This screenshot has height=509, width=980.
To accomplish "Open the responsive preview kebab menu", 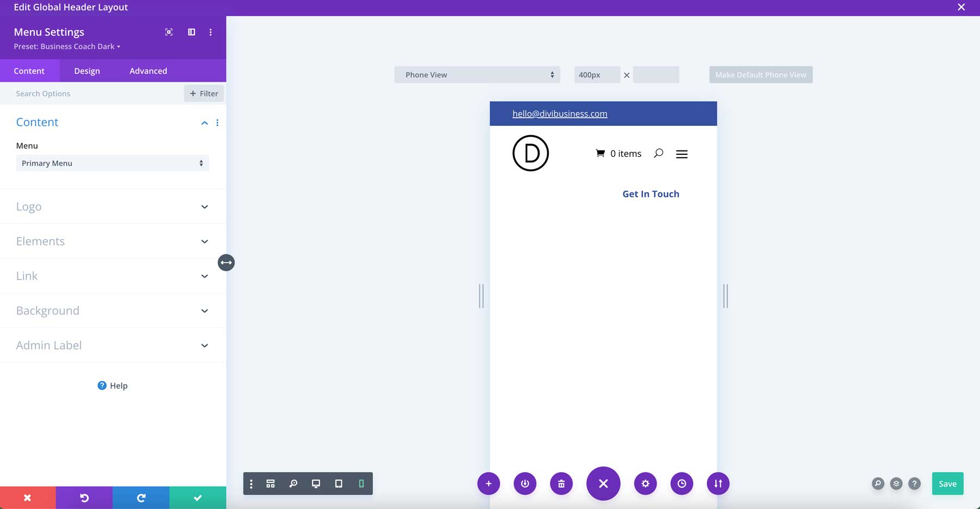I will click(251, 483).
